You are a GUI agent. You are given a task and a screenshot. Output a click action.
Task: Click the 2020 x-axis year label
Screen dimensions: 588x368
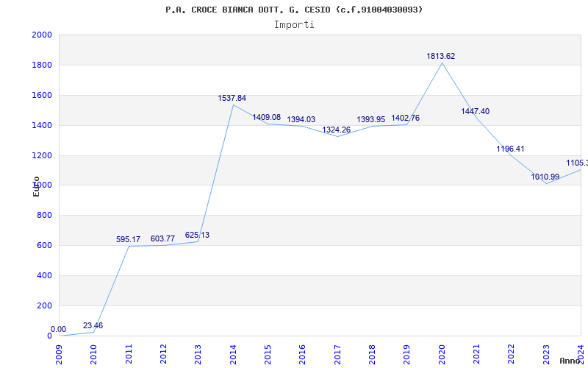pyautogui.click(x=442, y=354)
